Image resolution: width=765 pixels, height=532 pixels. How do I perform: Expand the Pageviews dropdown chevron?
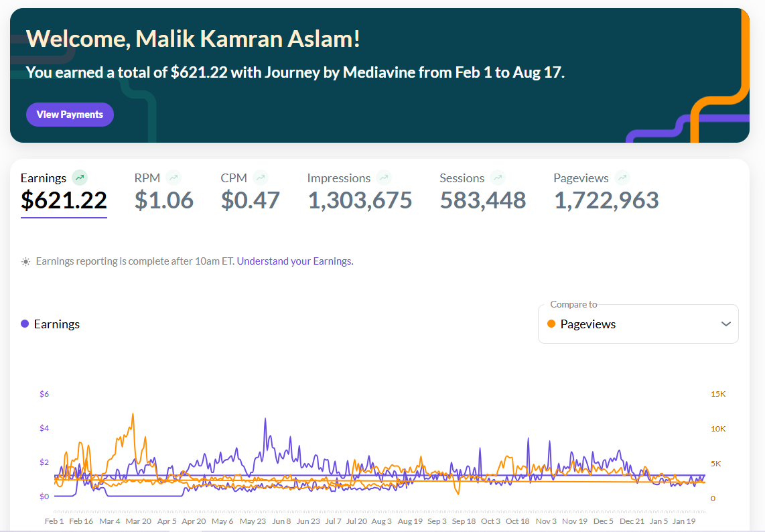[726, 324]
